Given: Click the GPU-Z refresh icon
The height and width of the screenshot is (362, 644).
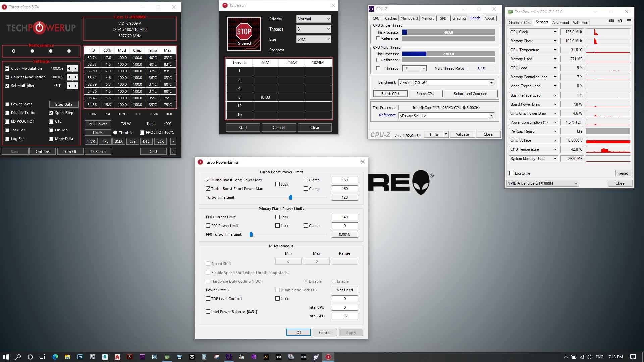Looking at the screenshot, I should 620,21.
